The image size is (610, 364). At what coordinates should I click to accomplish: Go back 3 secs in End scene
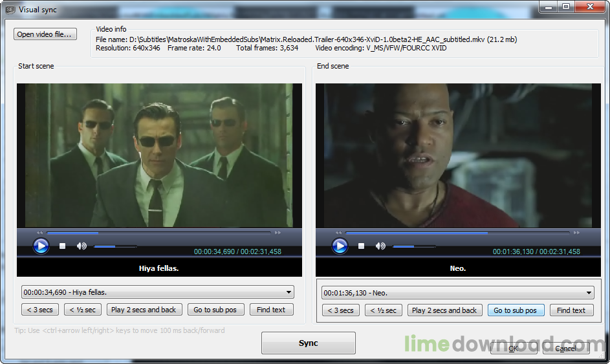(341, 310)
